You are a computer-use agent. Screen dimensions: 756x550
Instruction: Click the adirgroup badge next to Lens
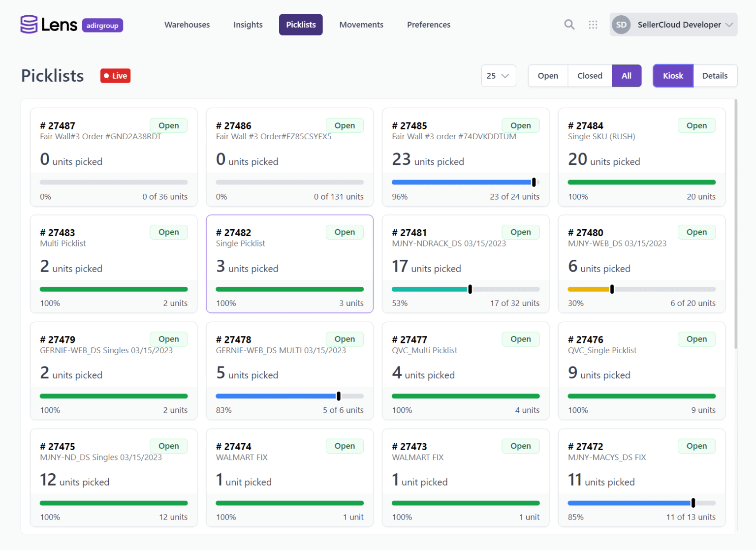click(102, 25)
